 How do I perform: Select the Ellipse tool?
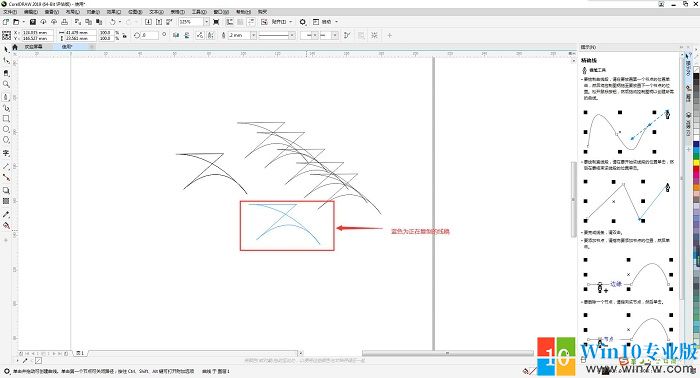pos(6,129)
